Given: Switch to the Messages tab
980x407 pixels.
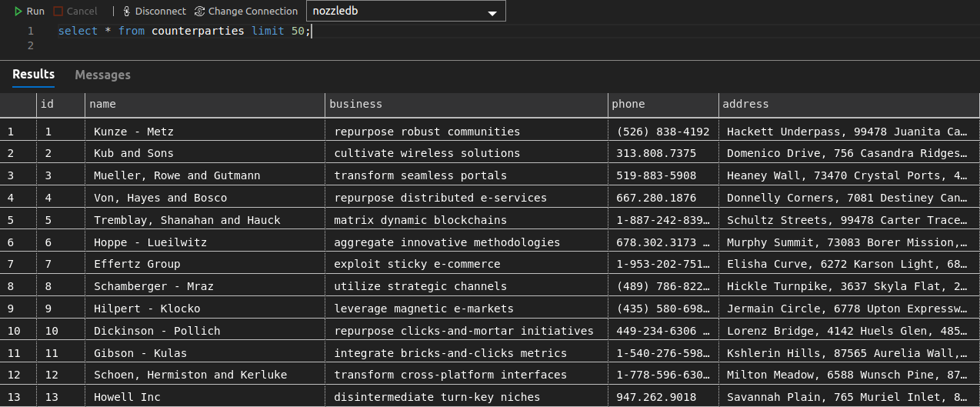Looking at the screenshot, I should [x=102, y=75].
